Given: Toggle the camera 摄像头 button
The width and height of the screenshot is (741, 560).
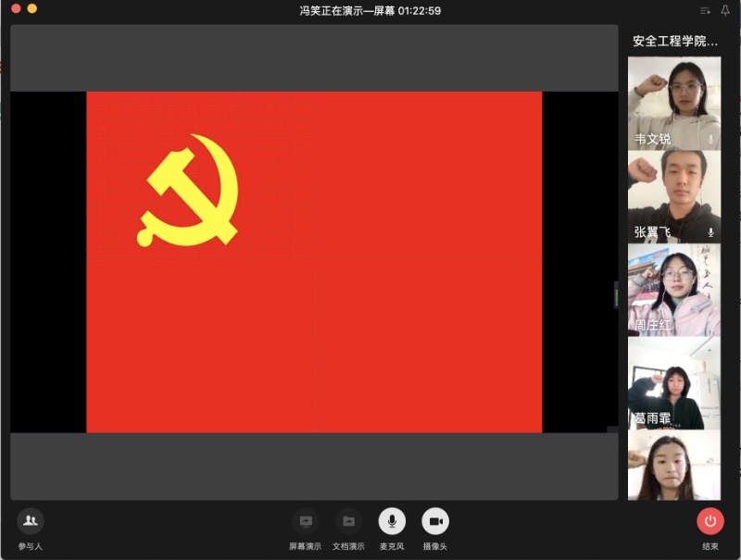Looking at the screenshot, I should point(435,521).
